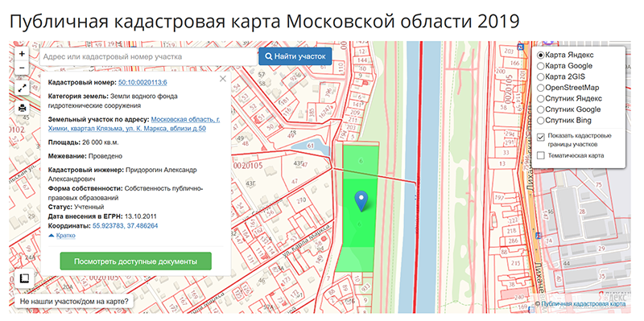The width and height of the screenshot is (644, 321).
Task: Click Не нашли участок/дом на карте
Action: 74,302
